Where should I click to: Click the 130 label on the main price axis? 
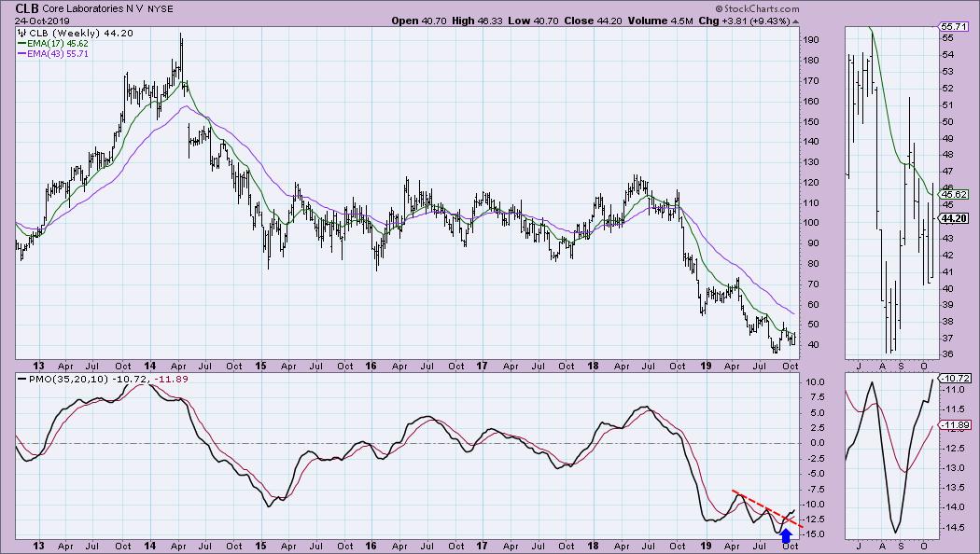tap(811, 162)
